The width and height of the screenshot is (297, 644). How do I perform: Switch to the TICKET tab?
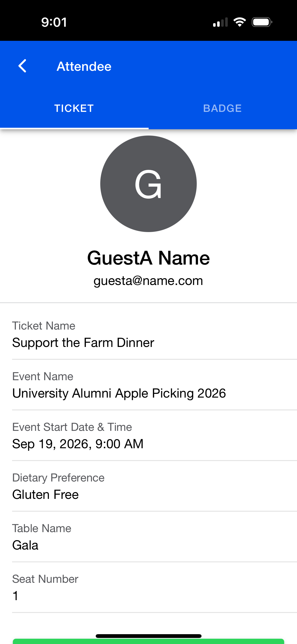[74, 108]
